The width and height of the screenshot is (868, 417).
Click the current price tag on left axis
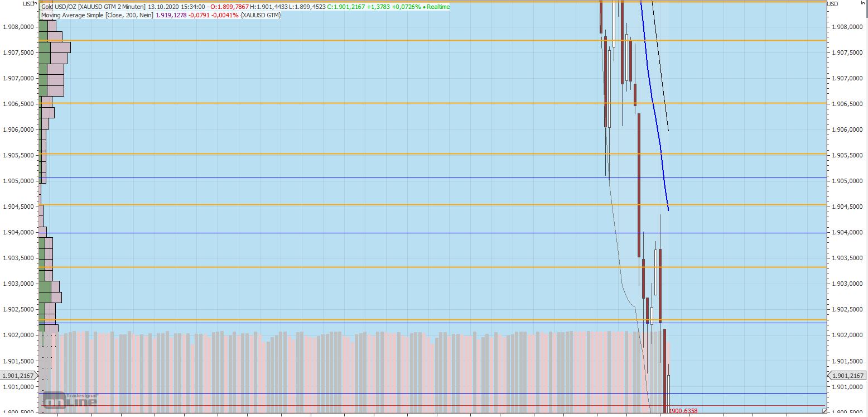pyautogui.click(x=19, y=376)
